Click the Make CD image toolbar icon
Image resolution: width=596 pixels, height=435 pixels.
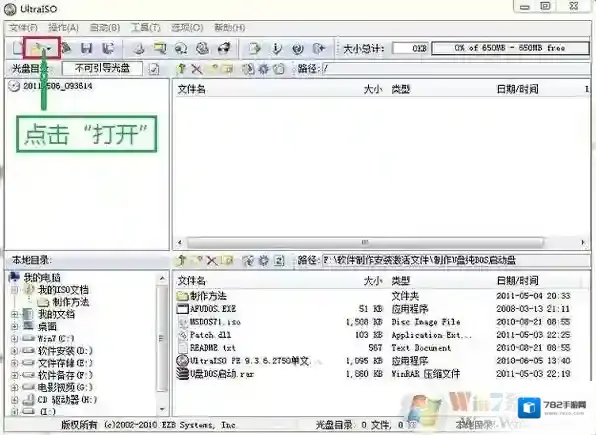[x=139, y=48]
